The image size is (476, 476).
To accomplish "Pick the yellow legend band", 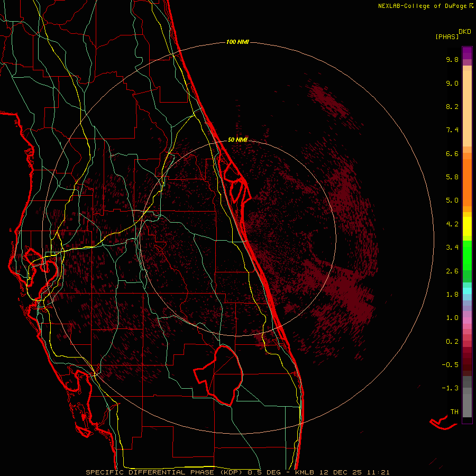I will click(467, 226).
